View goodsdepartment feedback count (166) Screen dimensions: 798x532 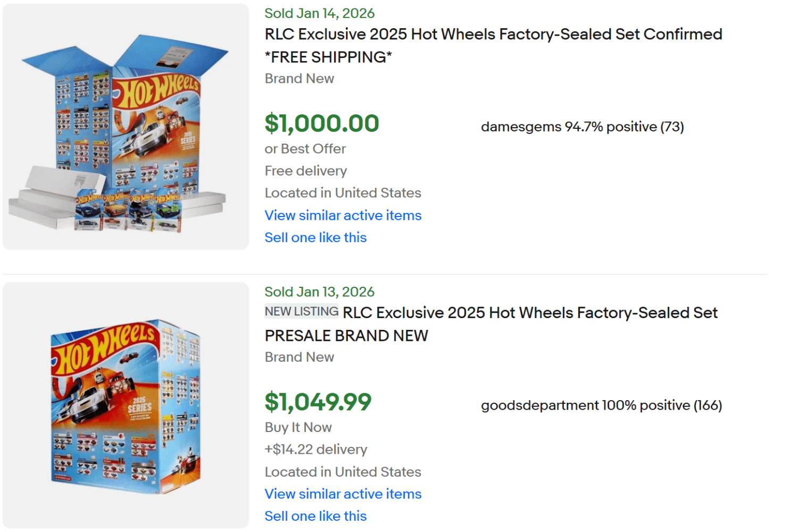click(x=708, y=405)
